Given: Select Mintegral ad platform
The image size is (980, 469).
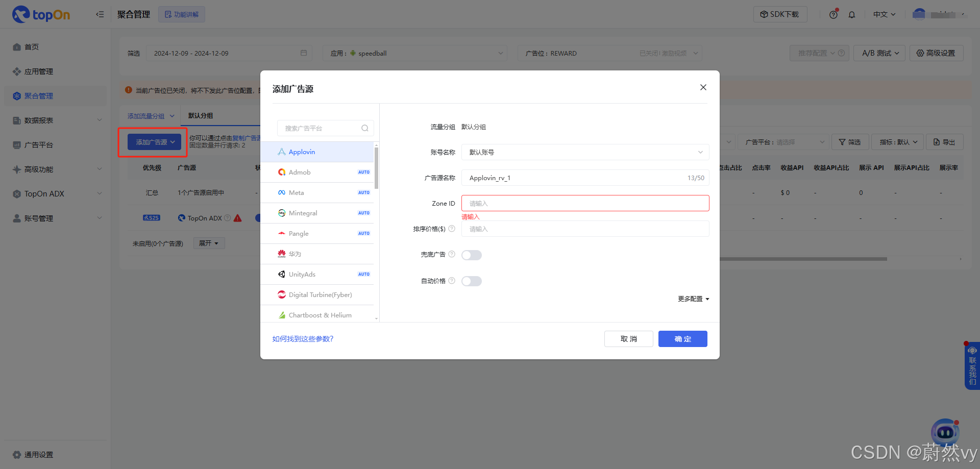Looking at the screenshot, I should [x=317, y=213].
